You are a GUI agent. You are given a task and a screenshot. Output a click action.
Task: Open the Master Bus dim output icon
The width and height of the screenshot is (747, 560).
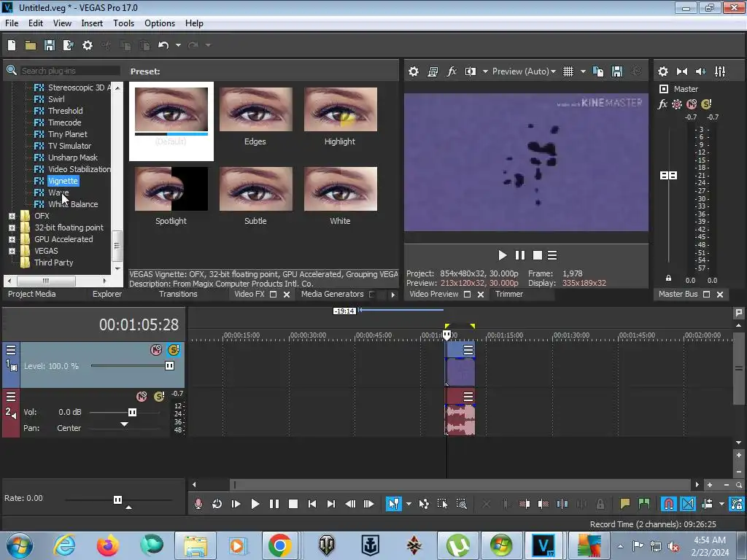click(701, 71)
